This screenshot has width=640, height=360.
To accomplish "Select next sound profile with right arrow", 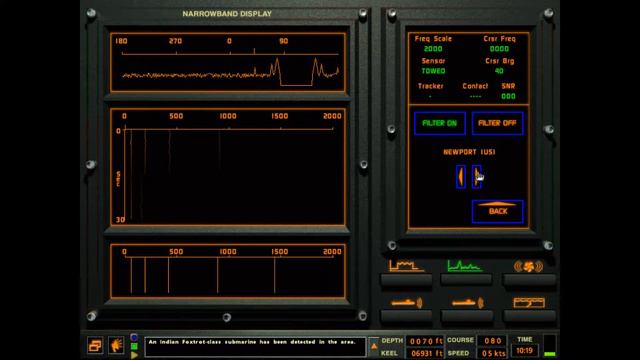I will point(476,177).
